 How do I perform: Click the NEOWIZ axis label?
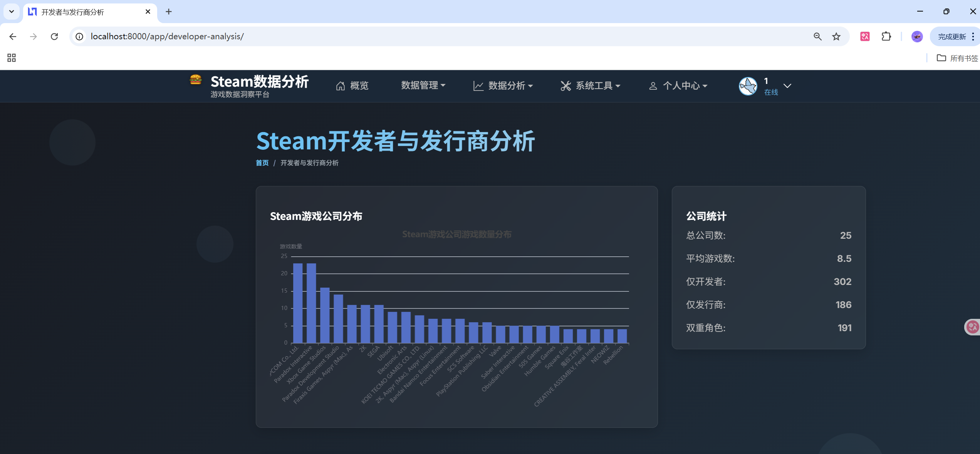pos(601,354)
